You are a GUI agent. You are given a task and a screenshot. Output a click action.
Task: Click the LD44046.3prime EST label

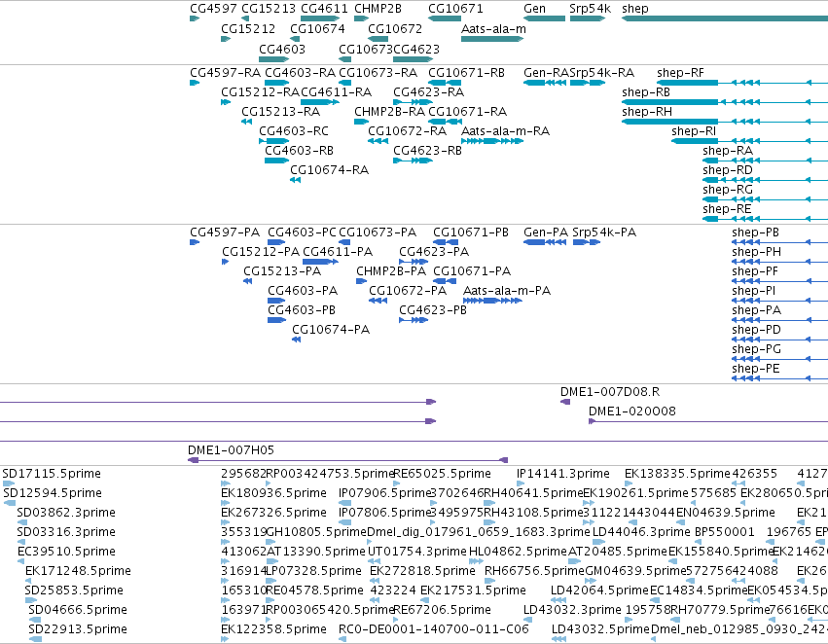[x=641, y=532]
